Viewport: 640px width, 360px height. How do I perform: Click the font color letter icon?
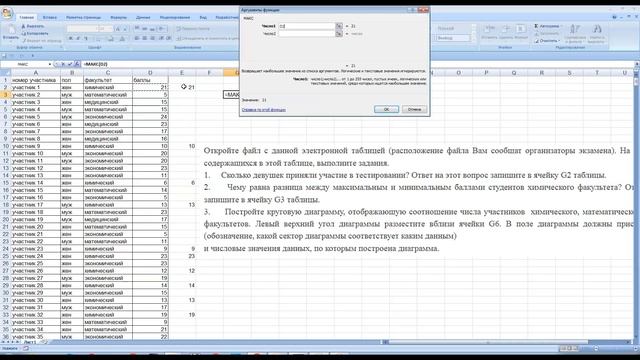pos(122,38)
